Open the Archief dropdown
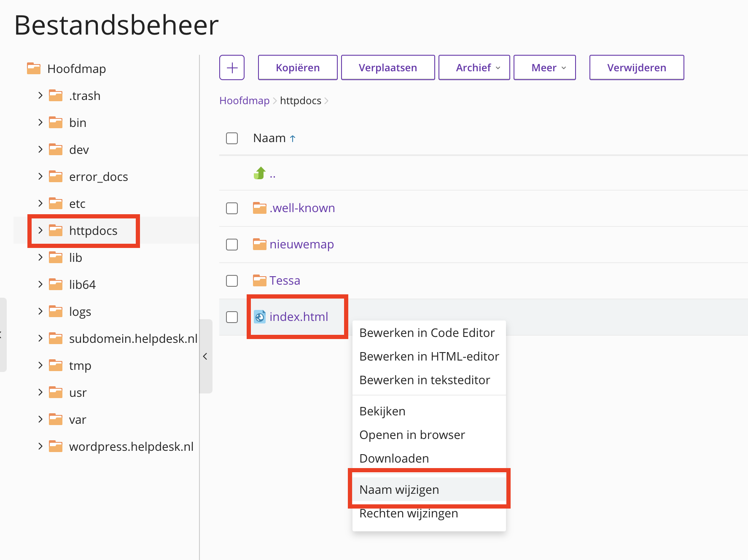This screenshot has height=560, width=748. (474, 67)
